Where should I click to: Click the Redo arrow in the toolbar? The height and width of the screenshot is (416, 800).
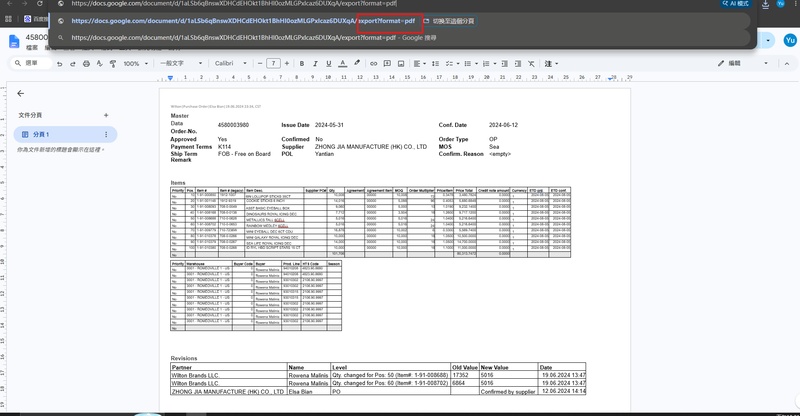tap(72, 64)
